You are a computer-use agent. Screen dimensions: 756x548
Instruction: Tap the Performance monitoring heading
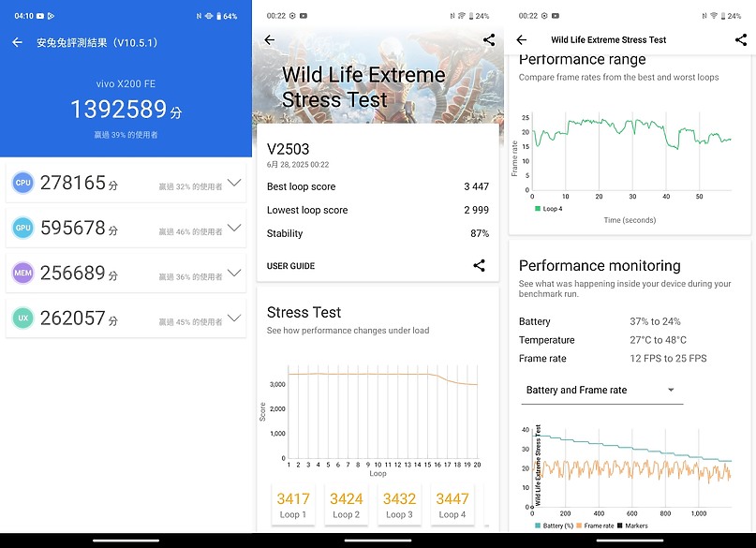tap(600, 266)
